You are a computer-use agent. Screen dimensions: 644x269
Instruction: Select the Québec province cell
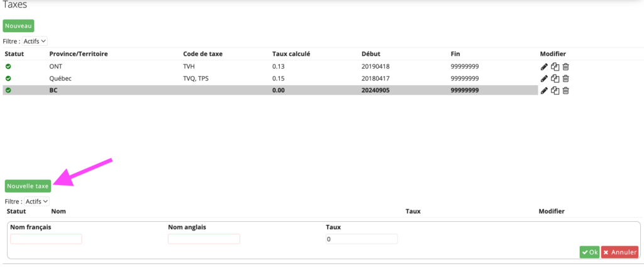(x=60, y=78)
